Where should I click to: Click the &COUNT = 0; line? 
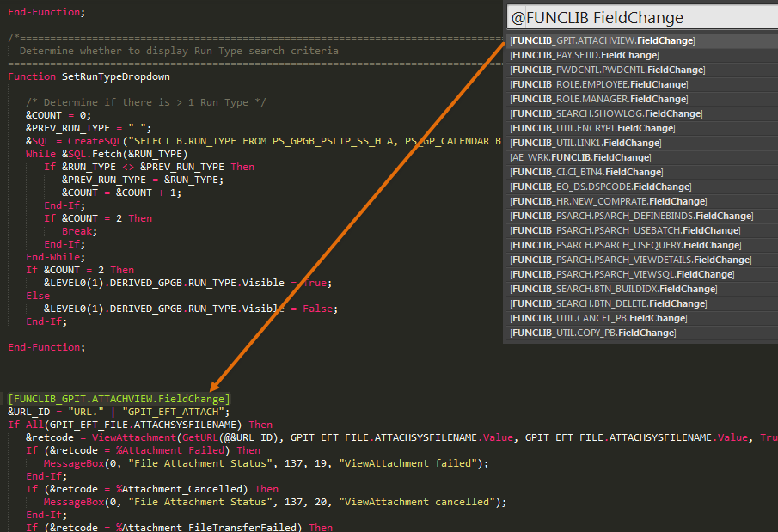[58, 115]
